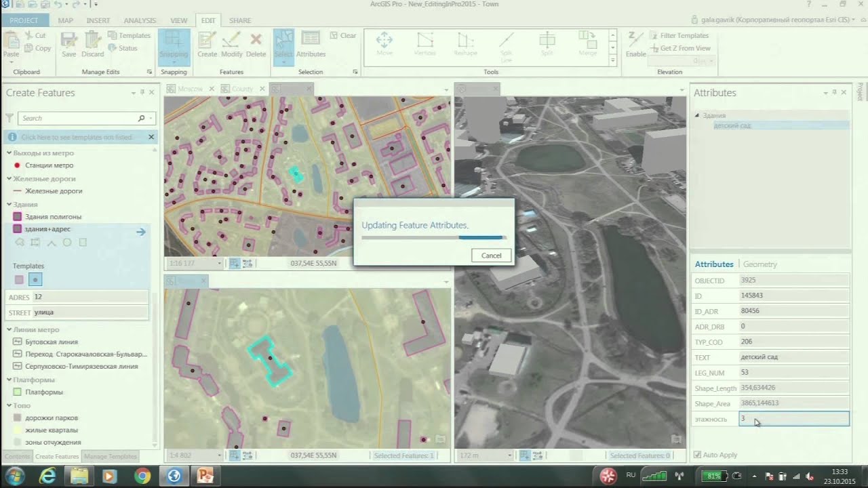868x488 pixels.
Task: Collapse the Выходы из метро group
Action: [9, 153]
